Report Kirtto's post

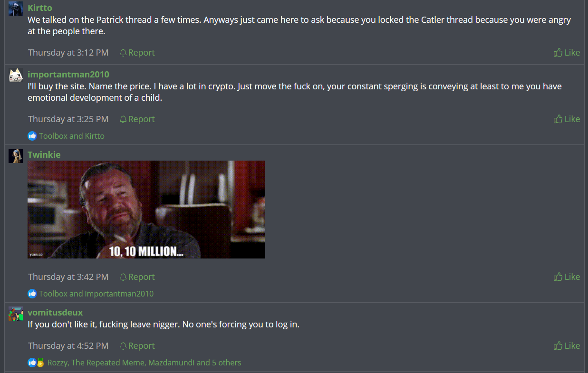tap(137, 53)
